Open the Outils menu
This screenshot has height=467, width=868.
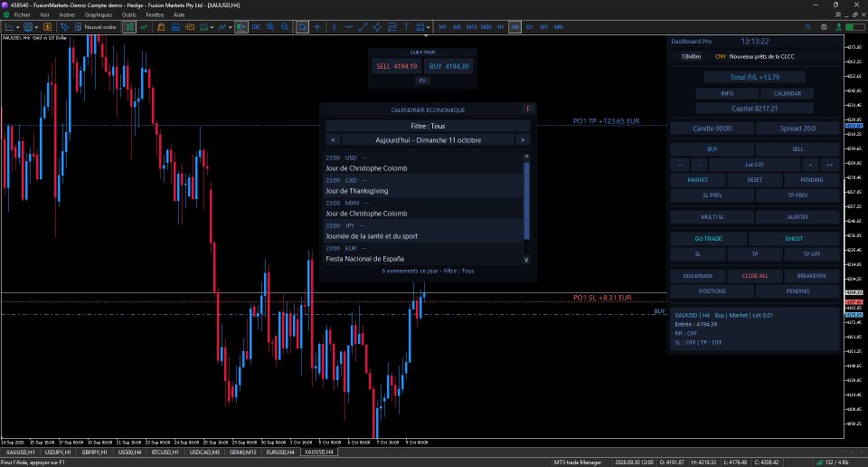pos(129,15)
